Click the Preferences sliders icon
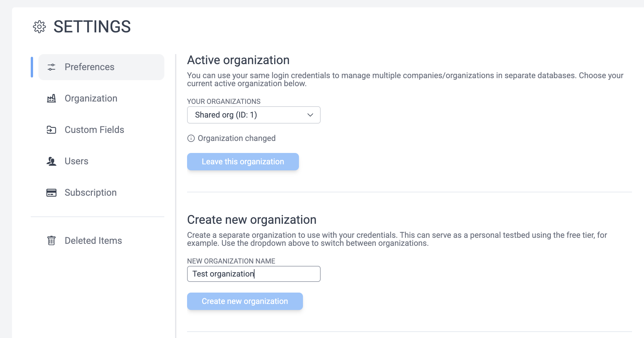 (51, 67)
